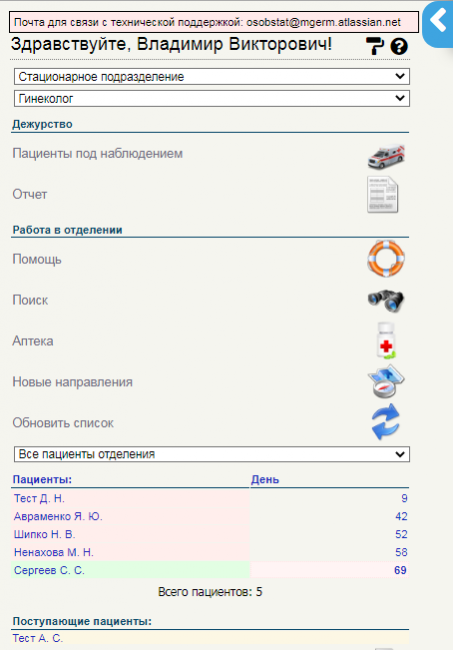The image size is (453, 650).
Task: Select patient Шипко Н. В.
Action: [45, 534]
